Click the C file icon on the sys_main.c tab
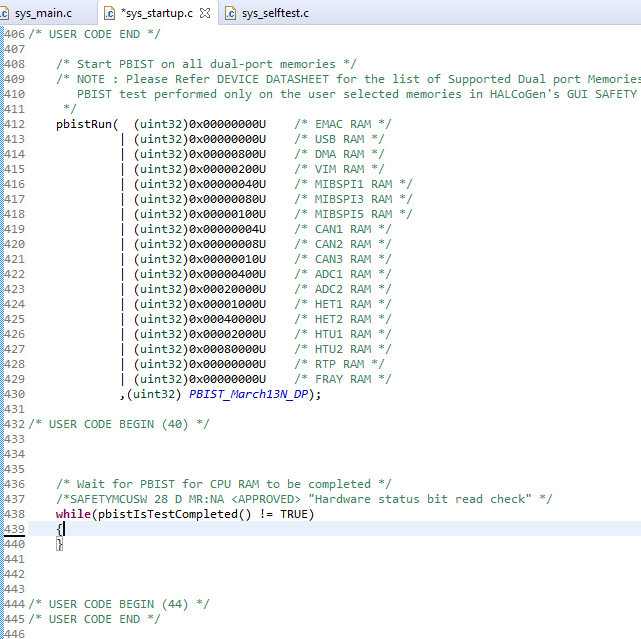The height and width of the screenshot is (639, 641). [4, 13]
